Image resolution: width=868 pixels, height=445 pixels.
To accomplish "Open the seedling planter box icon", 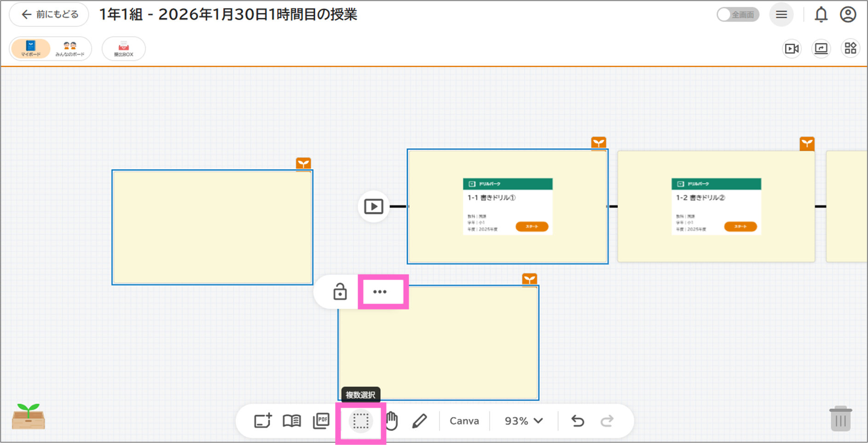I will coord(29,416).
